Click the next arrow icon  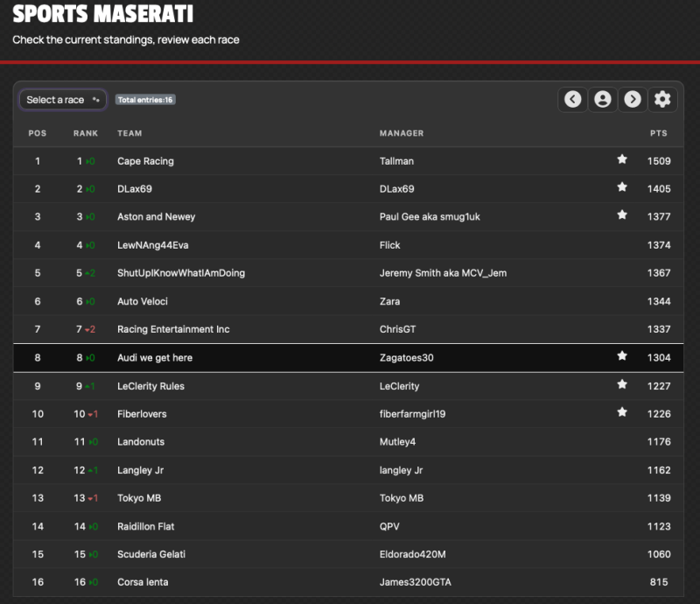(633, 99)
